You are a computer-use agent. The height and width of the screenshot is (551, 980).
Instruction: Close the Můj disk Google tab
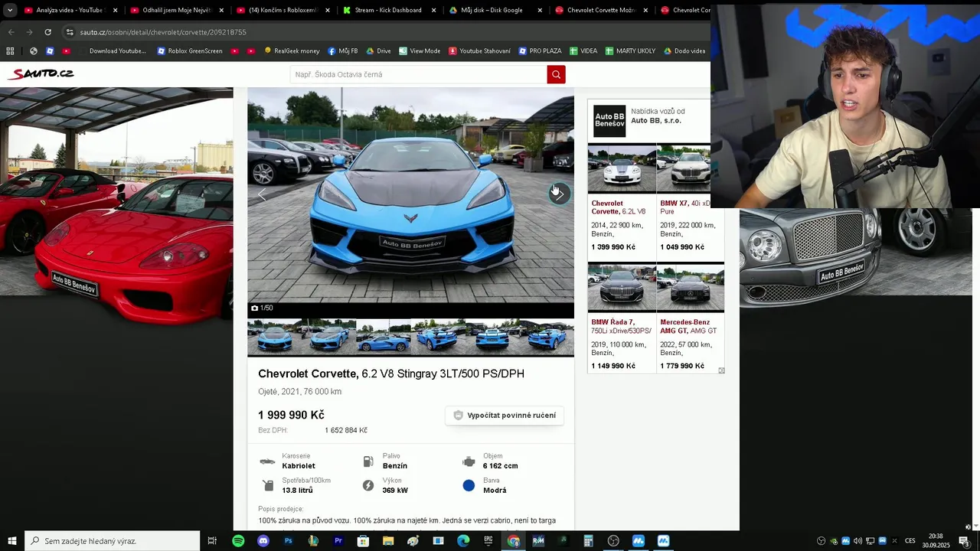point(539,10)
